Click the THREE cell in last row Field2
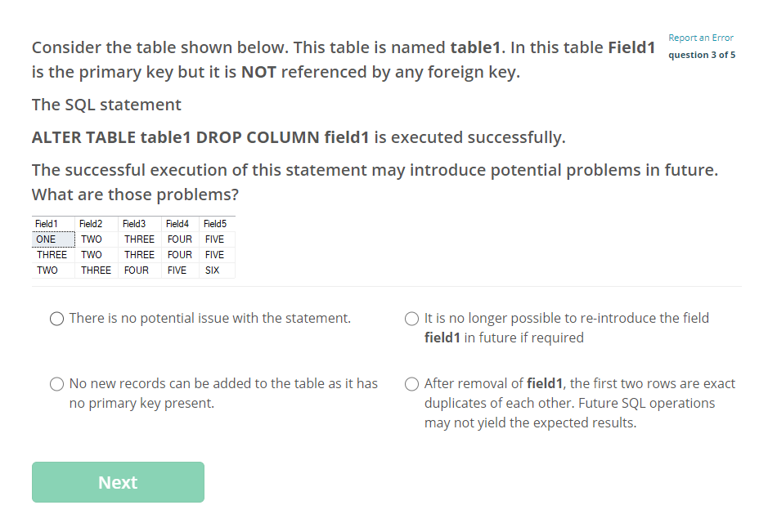Viewport: 759px width, 532px height. click(97, 270)
